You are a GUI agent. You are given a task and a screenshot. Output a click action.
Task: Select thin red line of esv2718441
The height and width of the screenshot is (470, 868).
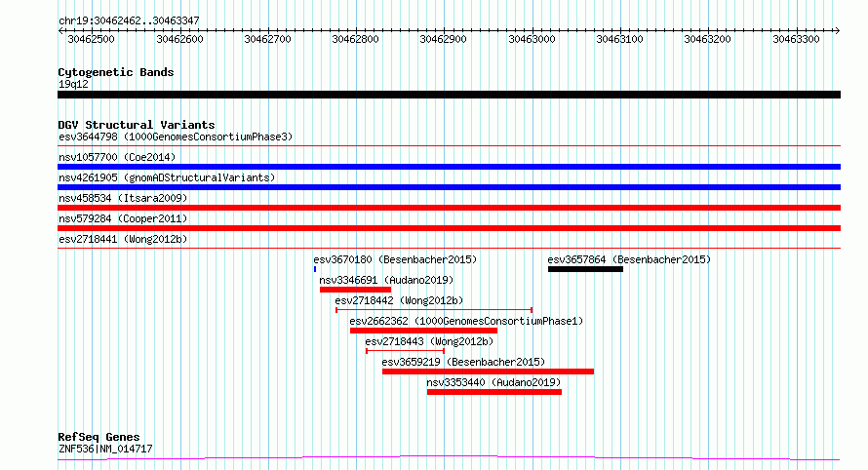tap(449, 249)
